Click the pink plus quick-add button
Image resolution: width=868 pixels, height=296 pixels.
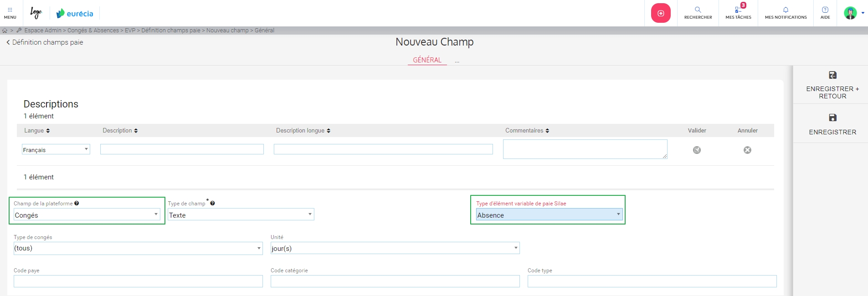tap(661, 13)
